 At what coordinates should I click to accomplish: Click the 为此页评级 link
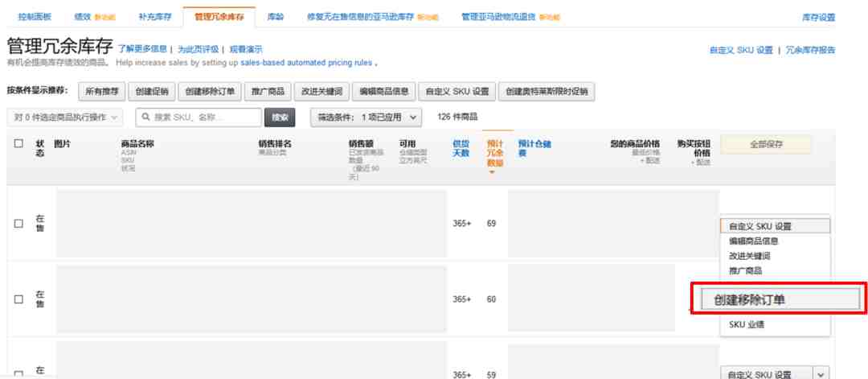pyautogui.click(x=198, y=49)
